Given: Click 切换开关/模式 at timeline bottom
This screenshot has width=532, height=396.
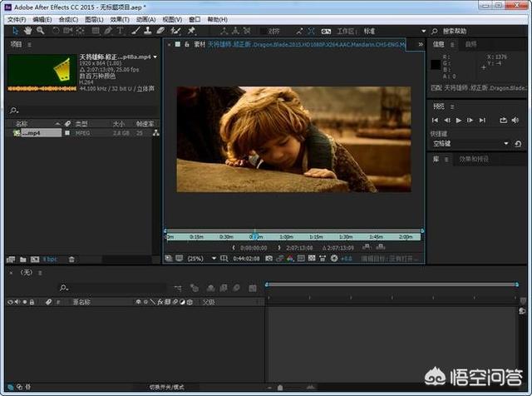Looking at the screenshot, I should pyautogui.click(x=166, y=388).
